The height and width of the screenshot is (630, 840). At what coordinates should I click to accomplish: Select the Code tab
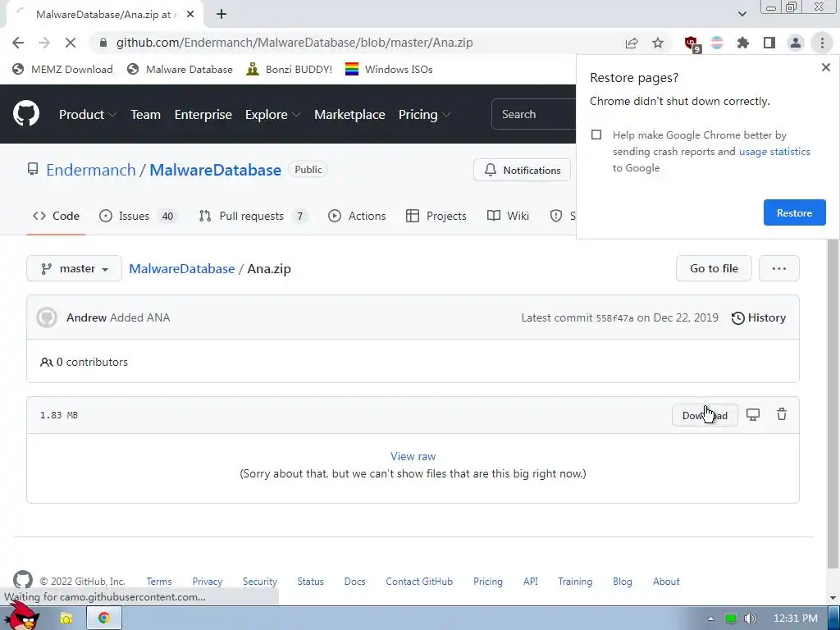(56, 216)
